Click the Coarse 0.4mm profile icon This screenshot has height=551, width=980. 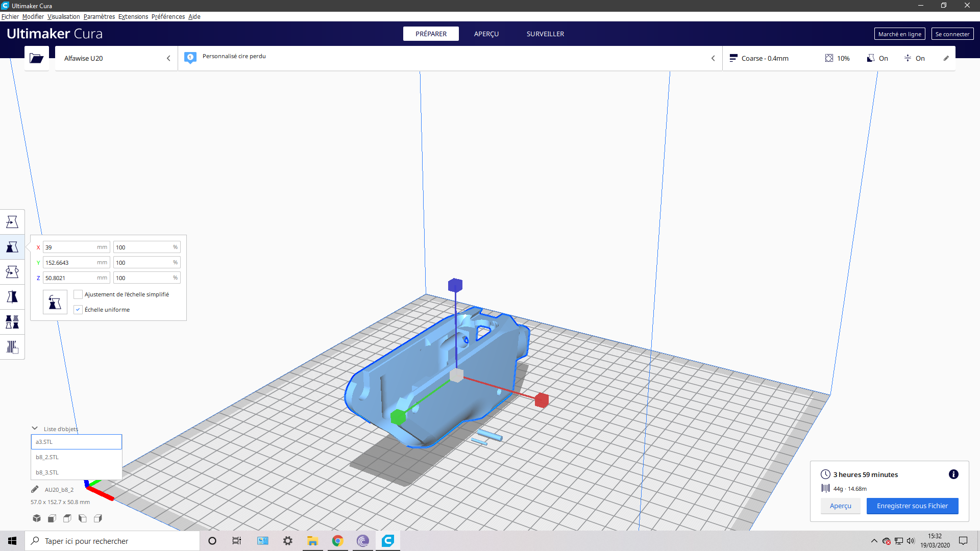pos(733,58)
